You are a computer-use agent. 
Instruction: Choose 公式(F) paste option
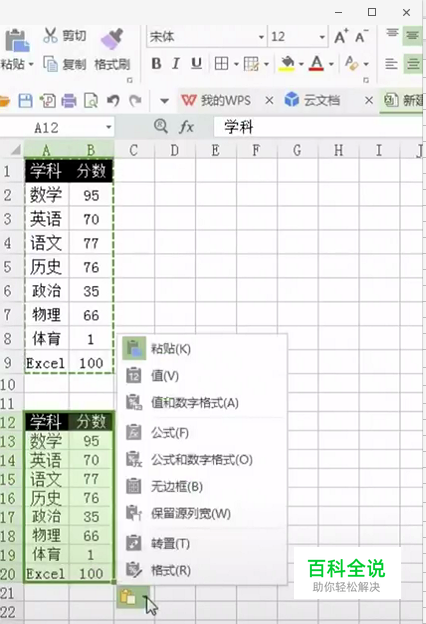click(x=203, y=433)
